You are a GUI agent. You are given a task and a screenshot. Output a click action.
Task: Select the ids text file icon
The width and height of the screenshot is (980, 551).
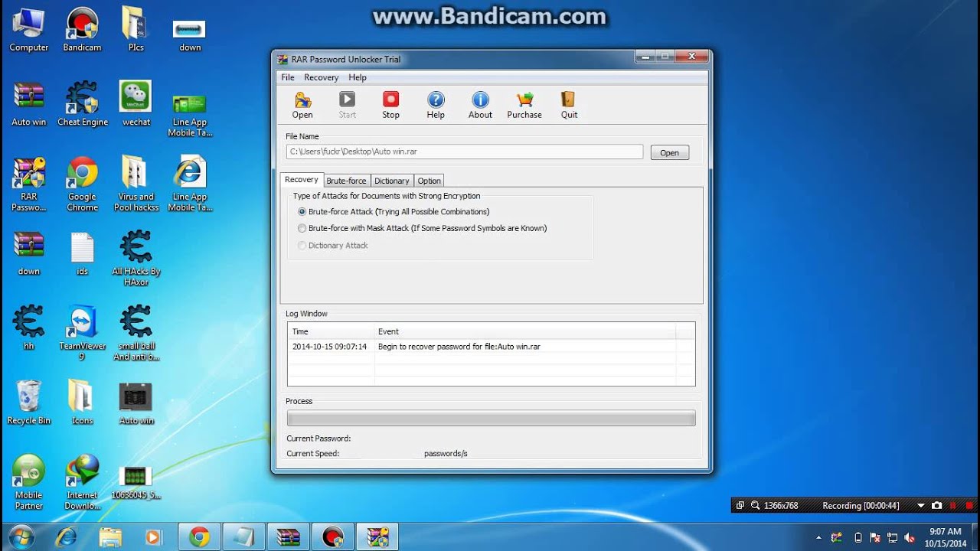tap(82, 254)
